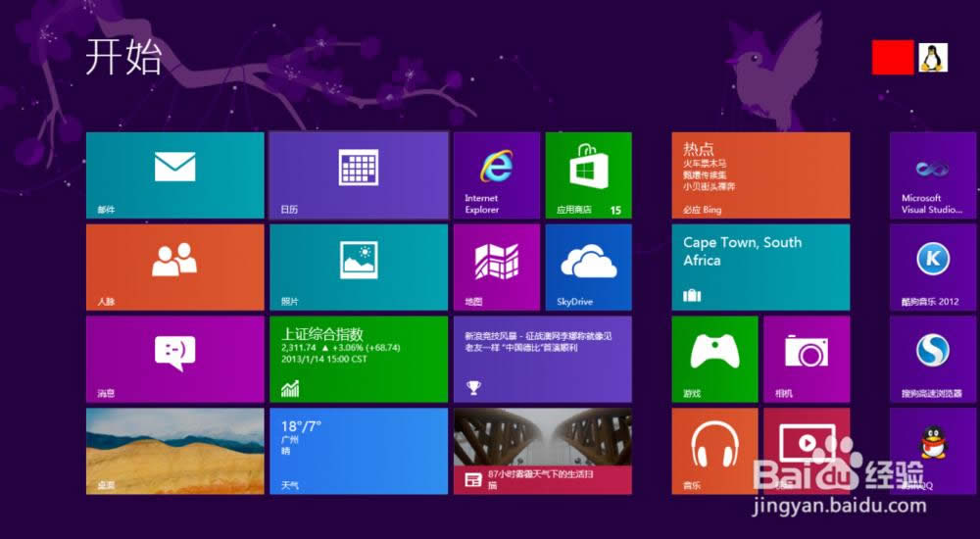
Task: Open the 游戏 Games tile
Action: coord(715,359)
